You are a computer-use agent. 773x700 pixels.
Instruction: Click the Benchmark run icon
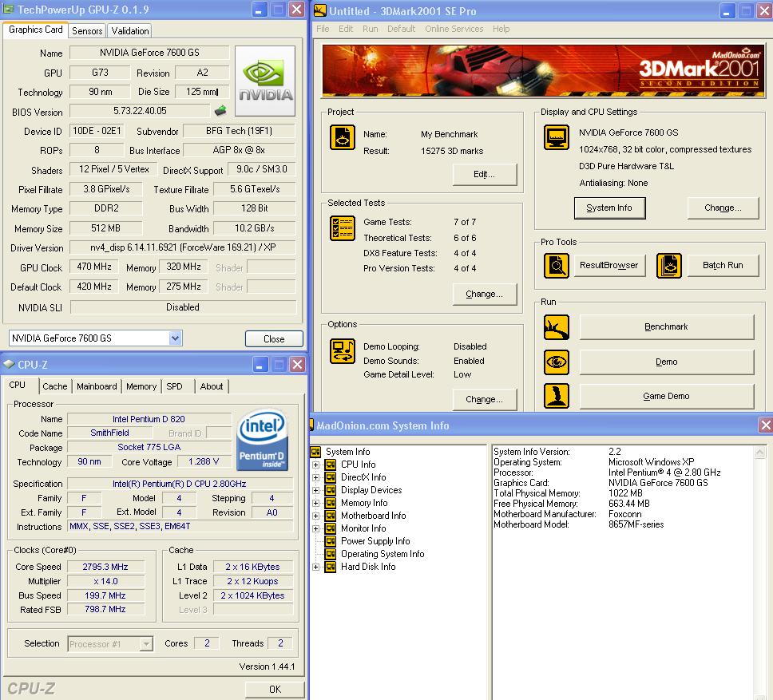pos(557,327)
